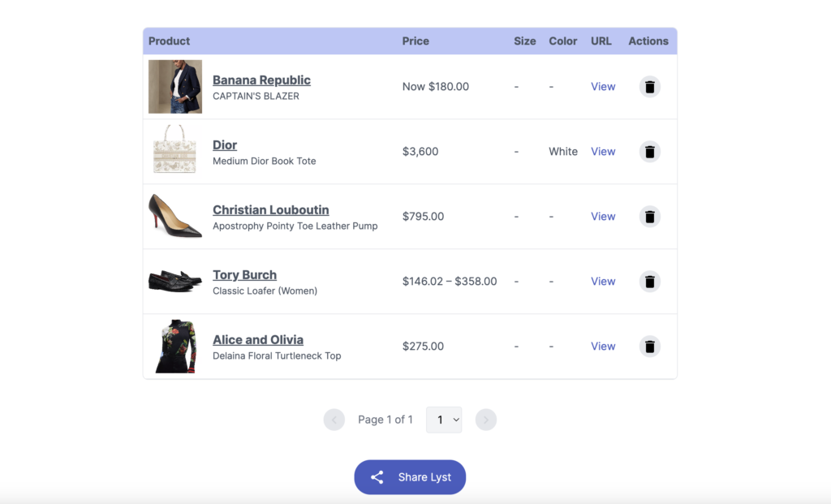
Task: Click the Share Lyst button
Action: pyautogui.click(x=410, y=477)
